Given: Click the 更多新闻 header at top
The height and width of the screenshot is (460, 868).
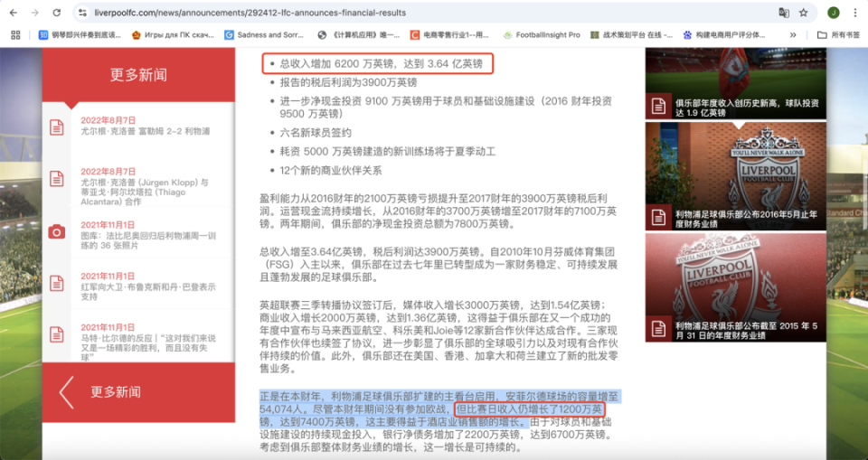Looking at the screenshot, I should [x=138, y=75].
